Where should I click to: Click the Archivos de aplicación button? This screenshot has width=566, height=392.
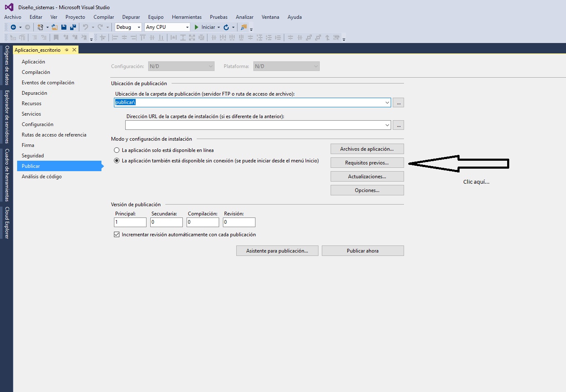tap(367, 149)
